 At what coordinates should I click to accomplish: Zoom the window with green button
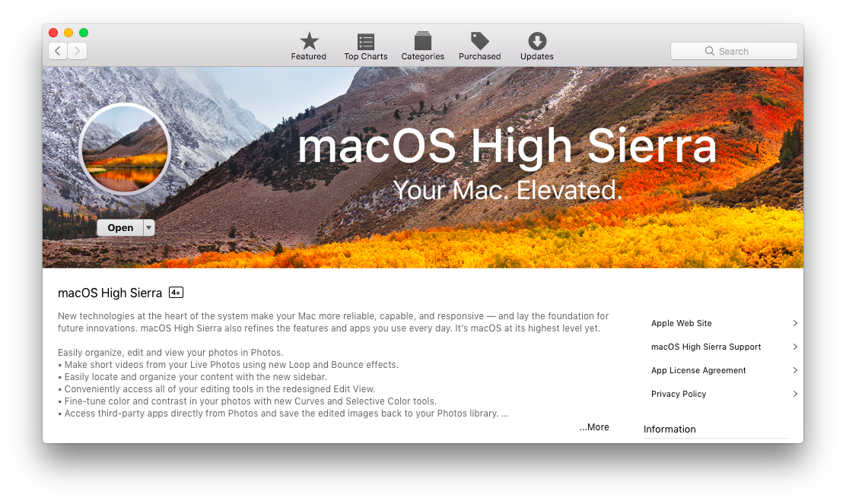(84, 33)
